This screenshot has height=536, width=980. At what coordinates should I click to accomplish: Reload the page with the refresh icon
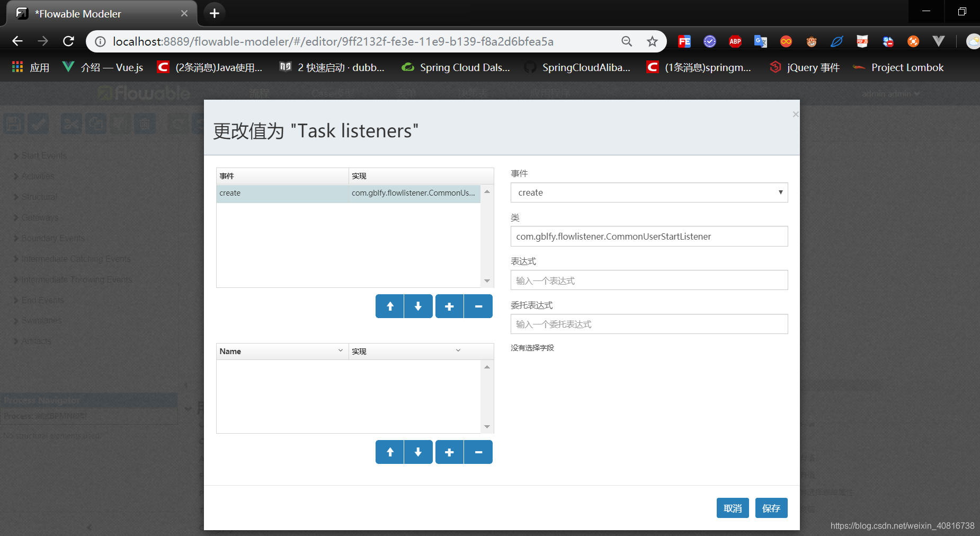point(68,41)
